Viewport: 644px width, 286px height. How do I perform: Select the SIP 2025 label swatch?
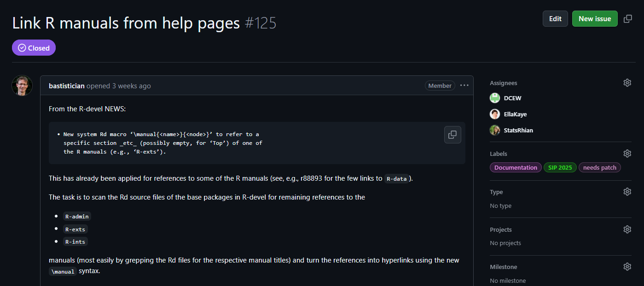[x=560, y=167]
